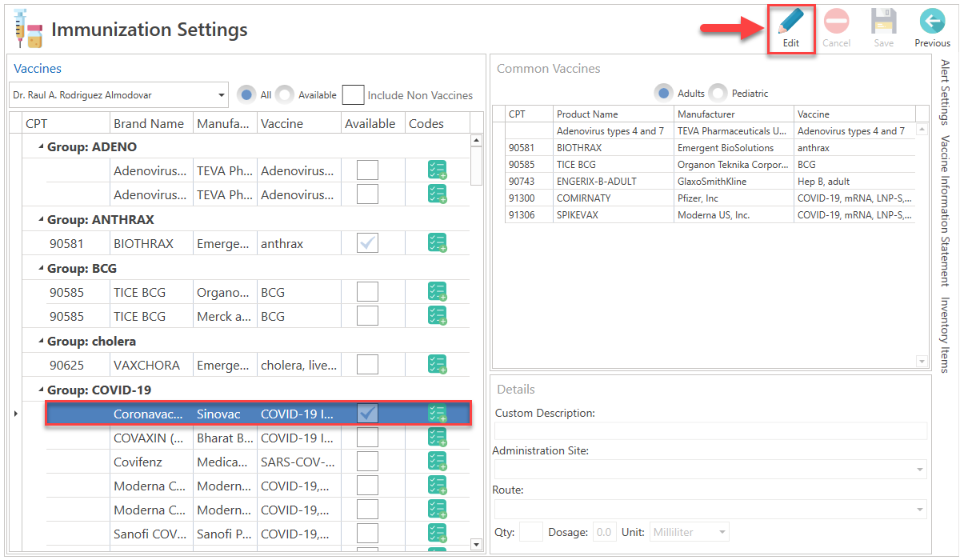This screenshot has height=560, width=964.
Task: Open codes icon for VAXCHORA row
Action: [437, 365]
